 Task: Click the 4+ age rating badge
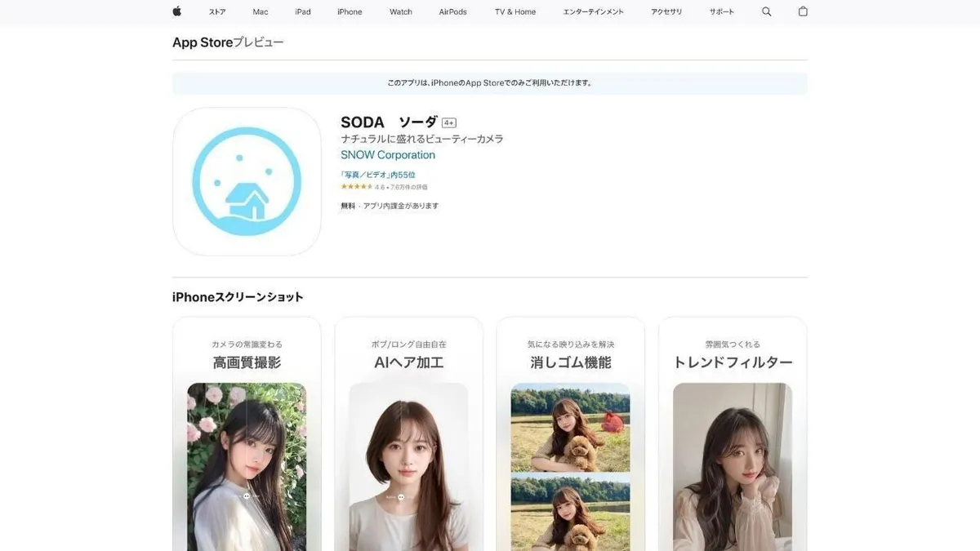coord(449,123)
